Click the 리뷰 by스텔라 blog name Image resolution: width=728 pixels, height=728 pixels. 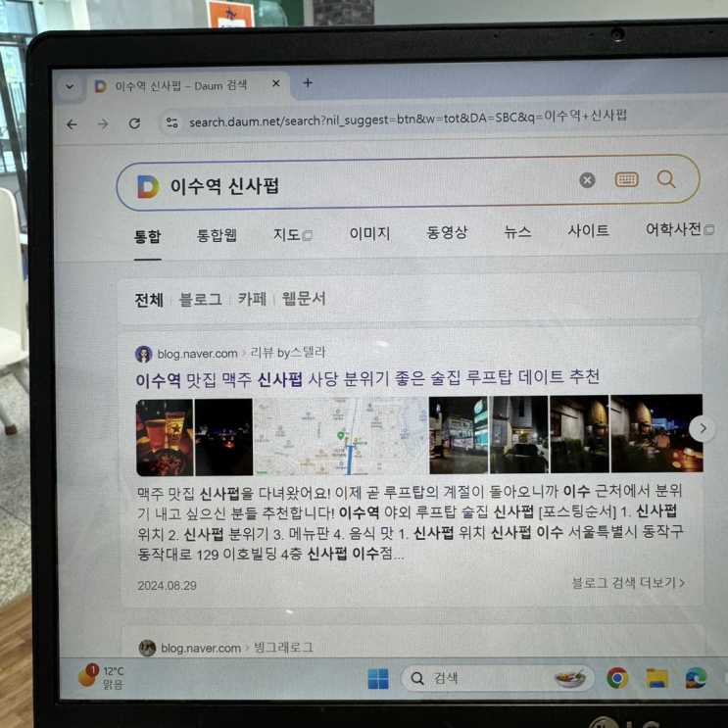[x=288, y=353]
